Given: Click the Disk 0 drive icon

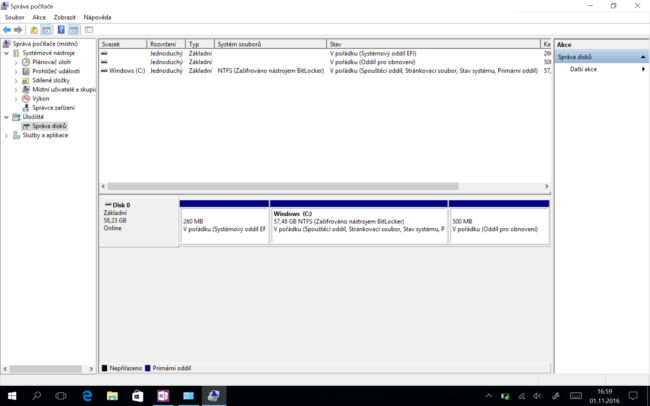Looking at the screenshot, I should [x=108, y=205].
